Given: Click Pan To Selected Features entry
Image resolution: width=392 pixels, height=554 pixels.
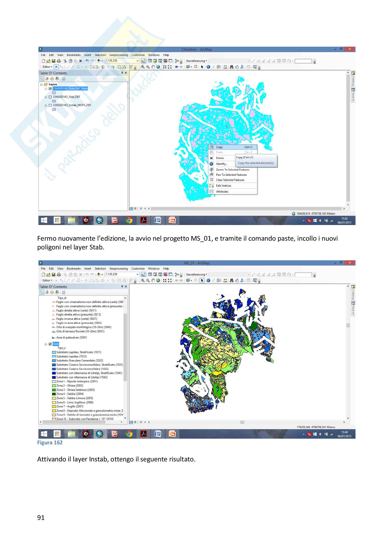Looking at the screenshot, I should (231, 175).
